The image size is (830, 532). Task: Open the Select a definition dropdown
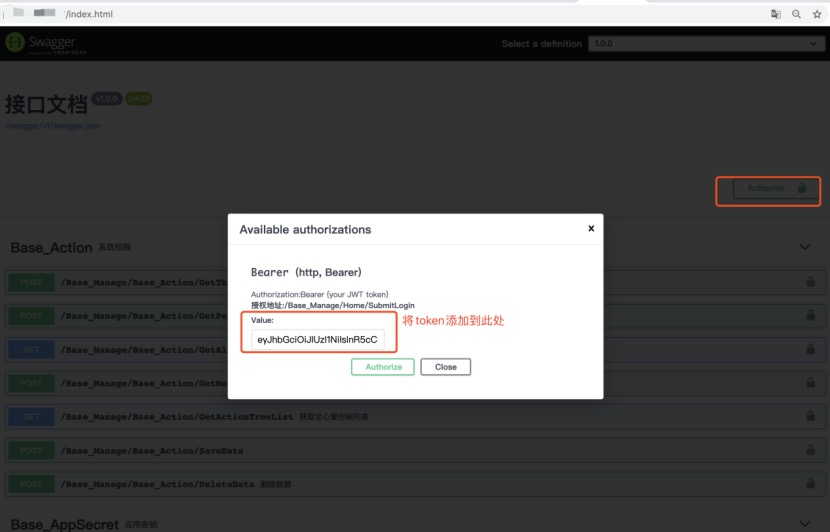pos(706,43)
